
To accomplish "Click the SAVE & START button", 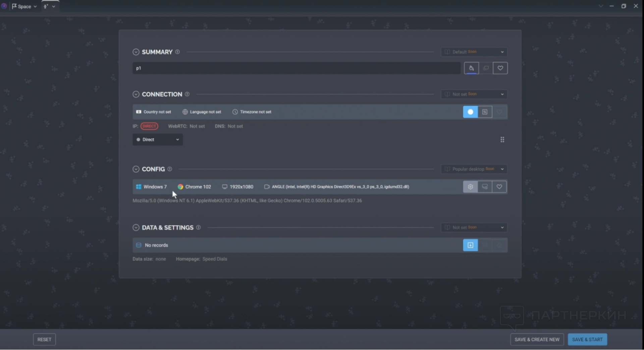I will pyautogui.click(x=587, y=340).
